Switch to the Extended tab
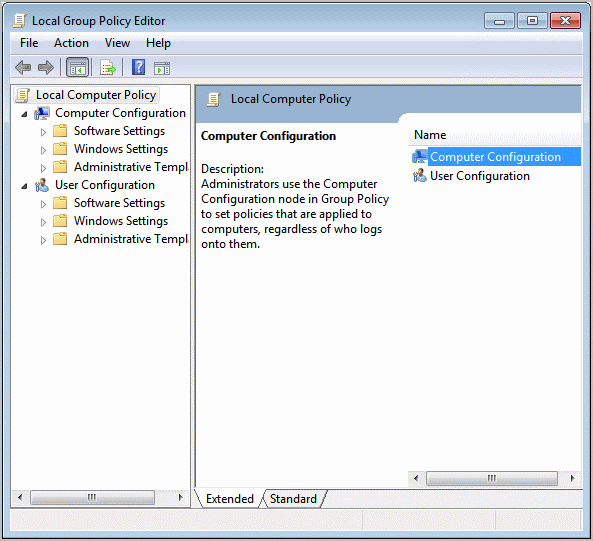The height and width of the screenshot is (541, 593). (230, 499)
